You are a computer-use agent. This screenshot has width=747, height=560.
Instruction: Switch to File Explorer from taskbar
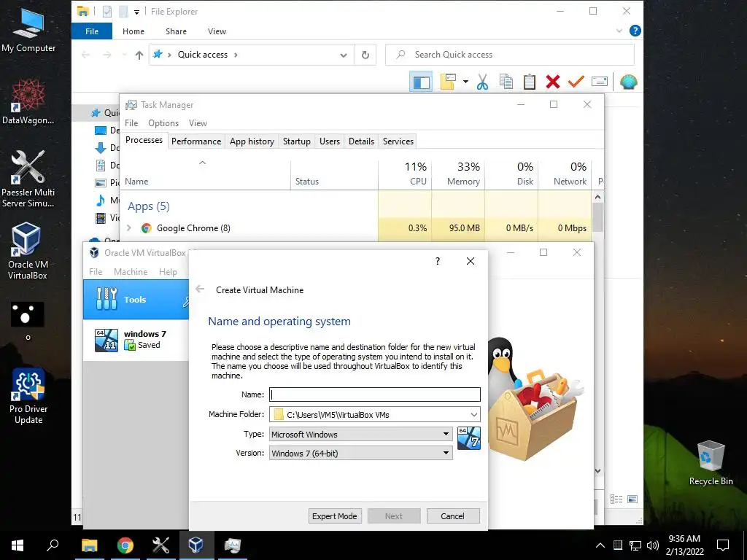89,545
